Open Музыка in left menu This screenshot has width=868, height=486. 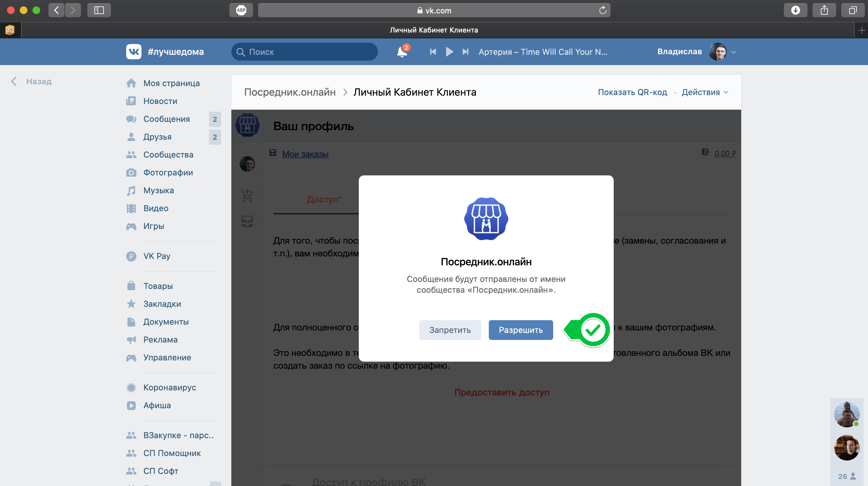[x=158, y=190]
